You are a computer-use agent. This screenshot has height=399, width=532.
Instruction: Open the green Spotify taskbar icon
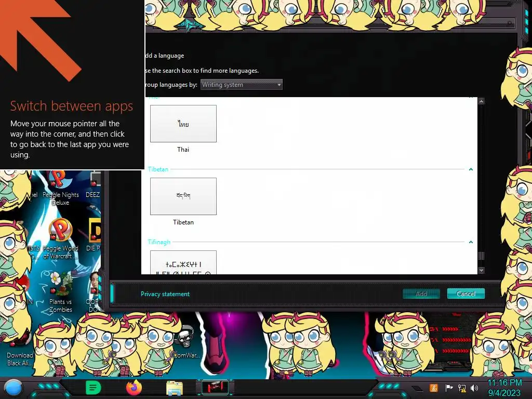click(x=94, y=388)
